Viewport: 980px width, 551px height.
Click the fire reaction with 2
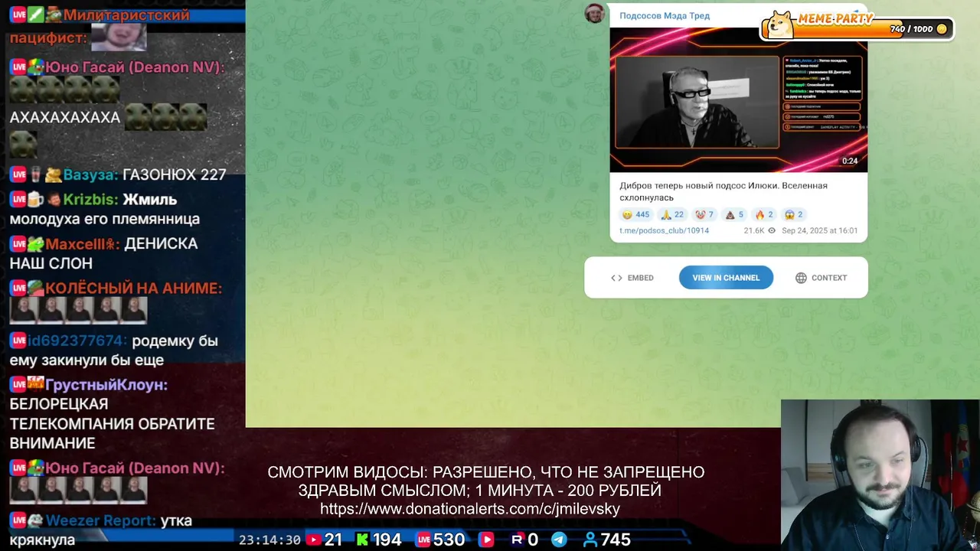[x=764, y=214]
